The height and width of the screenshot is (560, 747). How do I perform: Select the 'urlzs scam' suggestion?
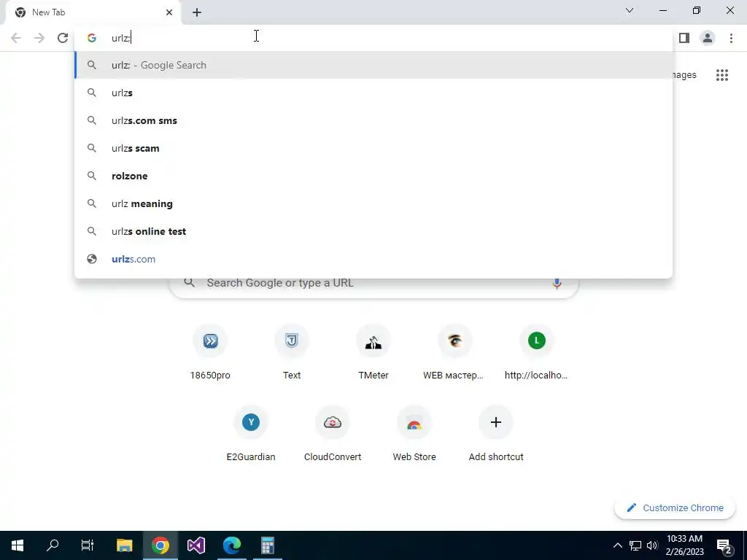coord(373,148)
